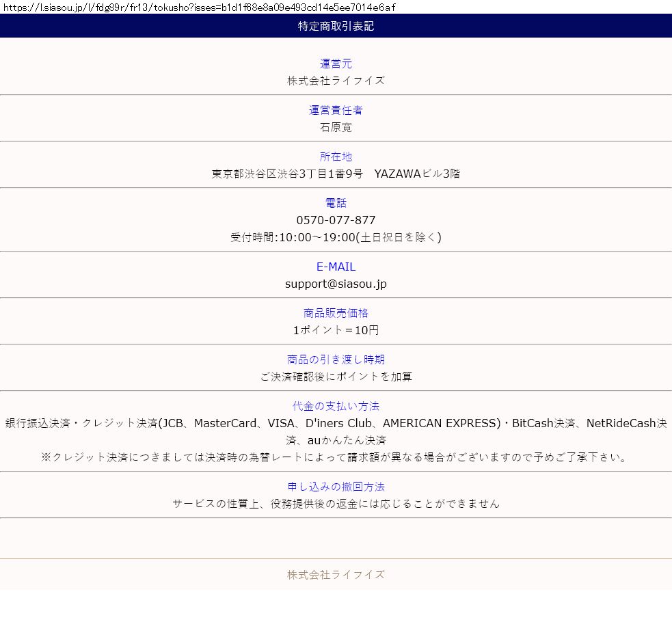Select the 運営責任者 heading
Viewport: 672px width, 624px height.
(x=336, y=110)
